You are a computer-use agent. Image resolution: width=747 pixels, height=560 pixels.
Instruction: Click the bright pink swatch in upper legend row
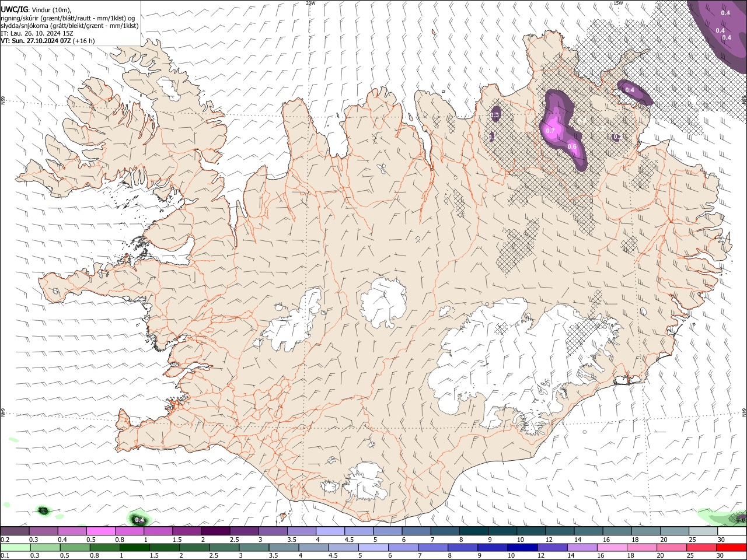[100, 531]
